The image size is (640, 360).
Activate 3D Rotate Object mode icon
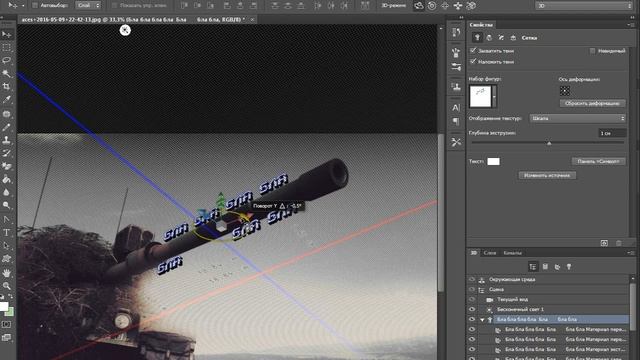point(419,6)
